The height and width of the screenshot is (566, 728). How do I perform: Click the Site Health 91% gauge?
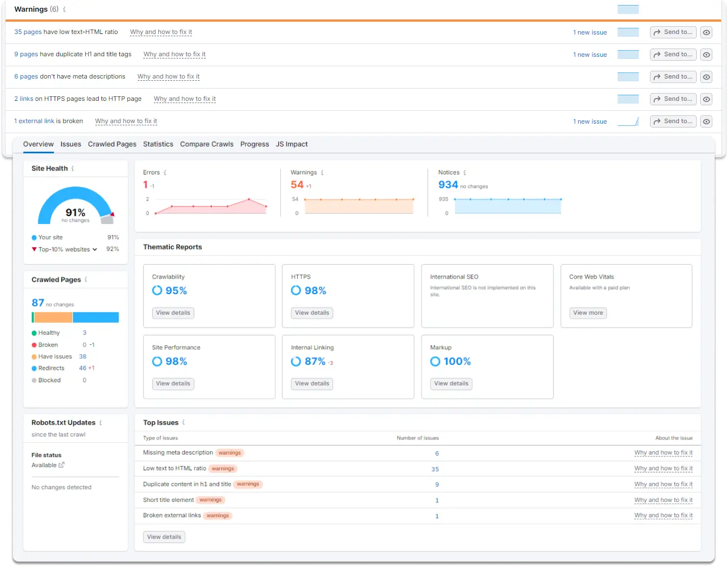75,205
